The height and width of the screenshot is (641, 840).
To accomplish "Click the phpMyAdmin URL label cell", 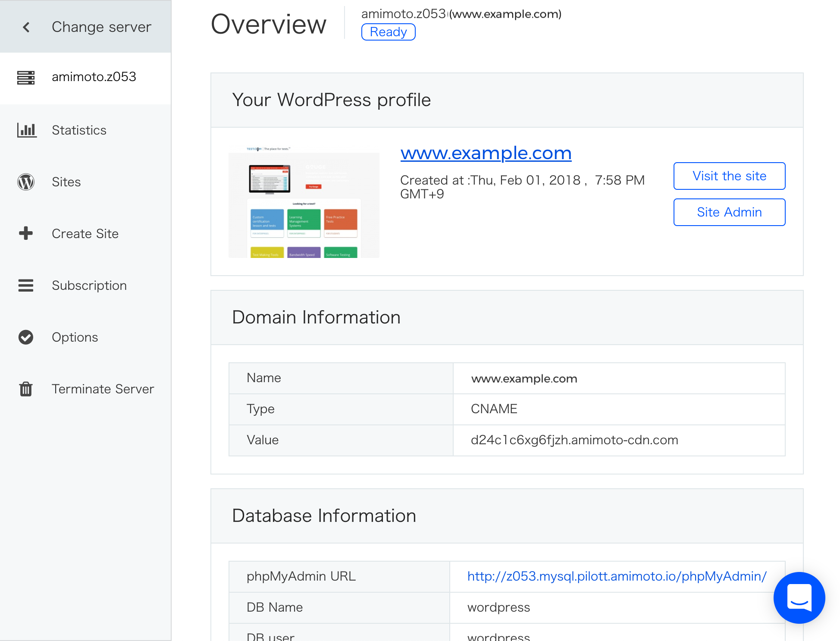I will click(x=339, y=577).
